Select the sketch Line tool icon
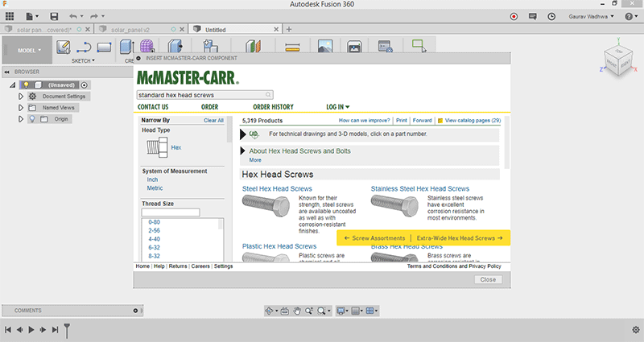The image size is (644, 342). point(84,47)
